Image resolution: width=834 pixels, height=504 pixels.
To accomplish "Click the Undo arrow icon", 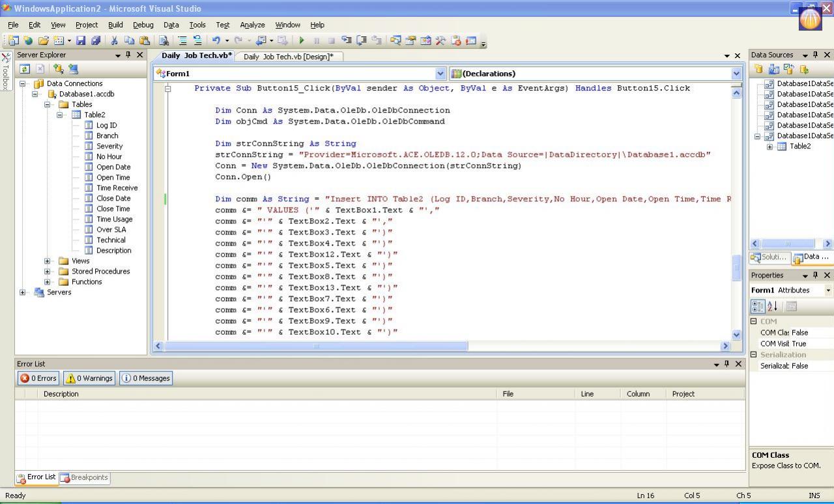I will [x=216, y=40].
